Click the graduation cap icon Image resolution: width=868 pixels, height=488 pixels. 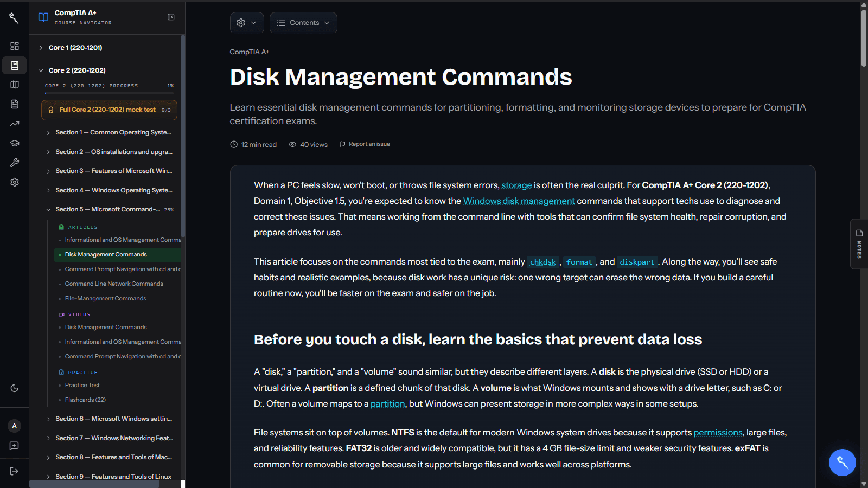click(x=15, y=143)
